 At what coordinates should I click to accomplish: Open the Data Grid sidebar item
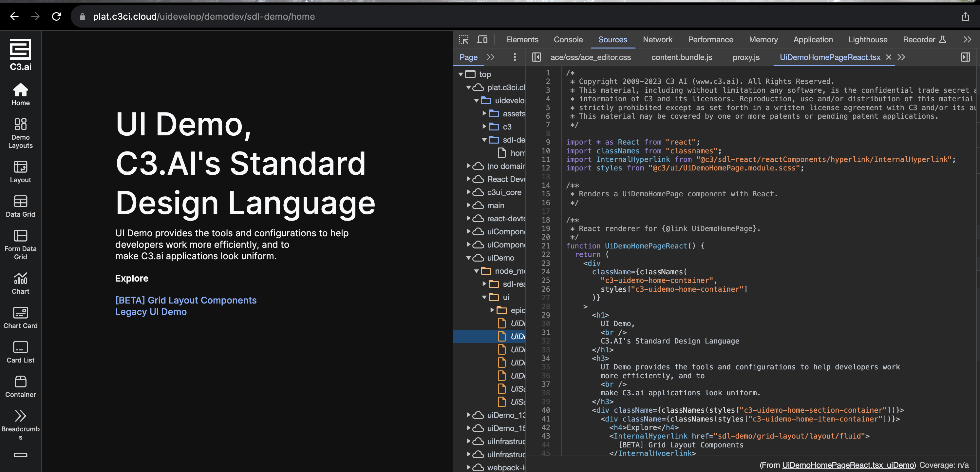click(x=21, y=206)
